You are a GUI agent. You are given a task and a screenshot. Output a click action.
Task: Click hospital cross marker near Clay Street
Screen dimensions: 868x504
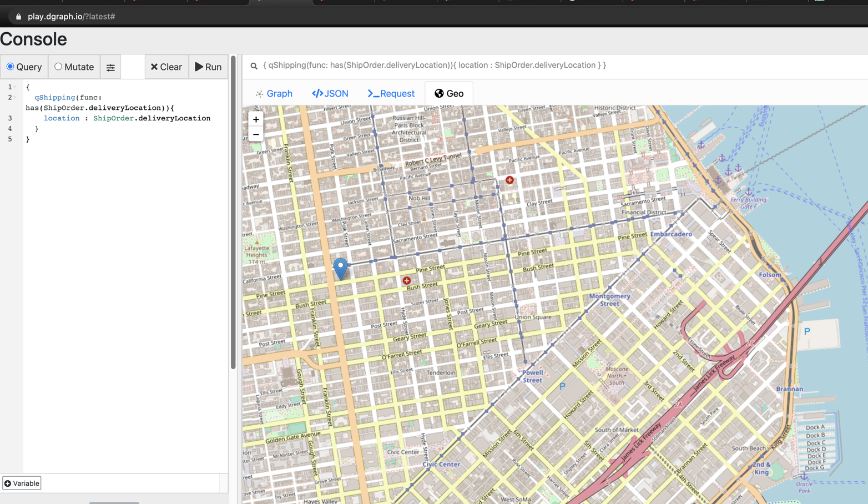coord(509,180)
